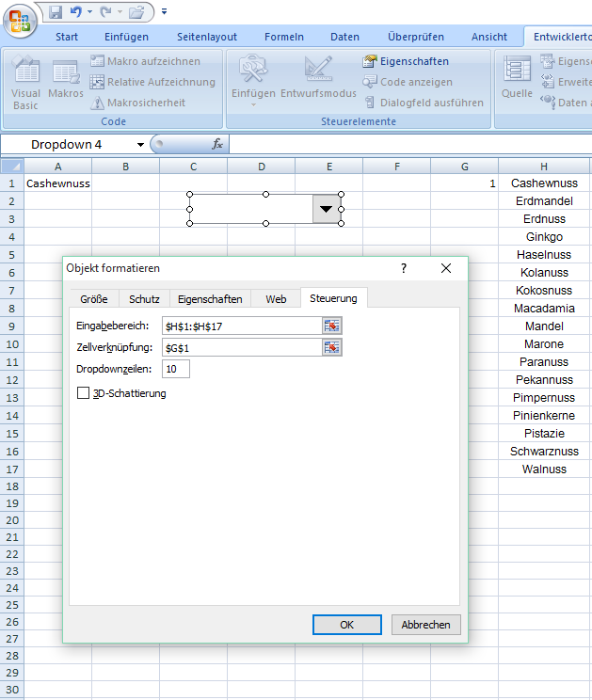Viewport: 592px width, 700px height.
Task: Switch to the Eigenschaften dialog tab
Action: (x=210, y=298)
